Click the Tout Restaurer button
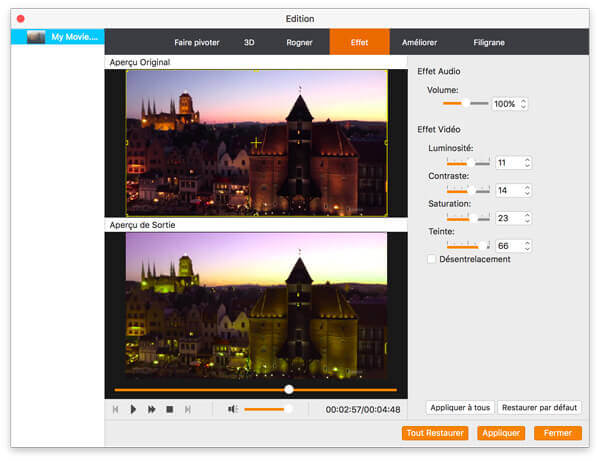The width and height of the screenshot is (600, 461). [434, 433]
